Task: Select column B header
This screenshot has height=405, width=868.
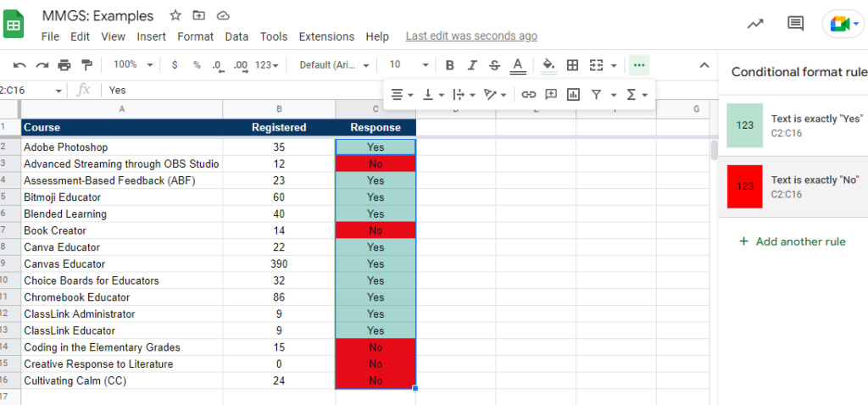Action: 279,109
